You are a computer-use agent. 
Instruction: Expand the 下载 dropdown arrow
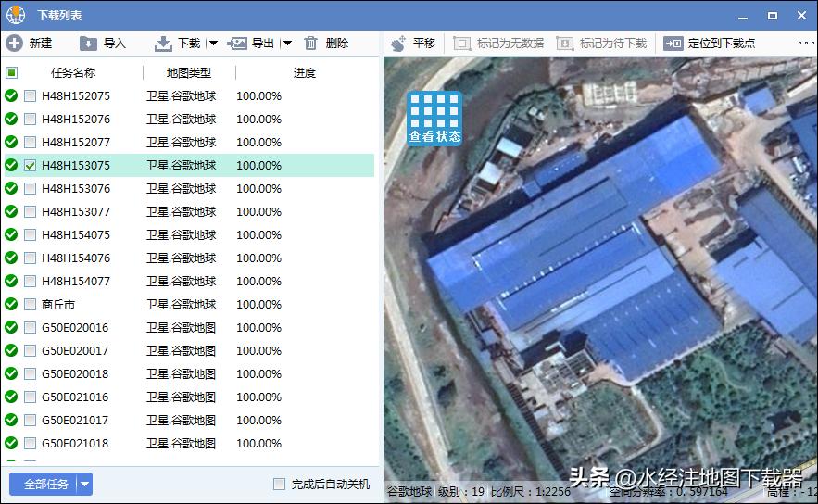tap(213, 44)
